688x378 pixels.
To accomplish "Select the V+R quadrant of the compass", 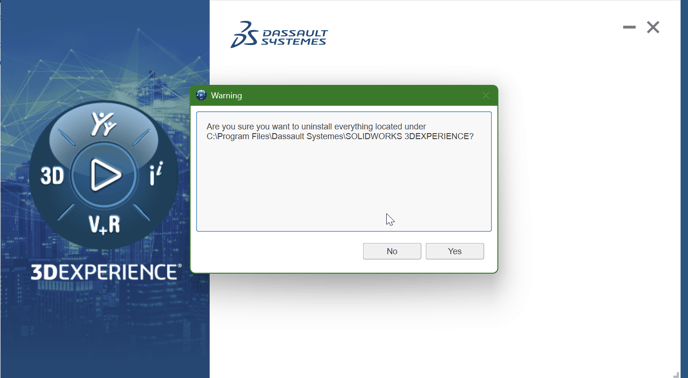I will pos(104,224).
